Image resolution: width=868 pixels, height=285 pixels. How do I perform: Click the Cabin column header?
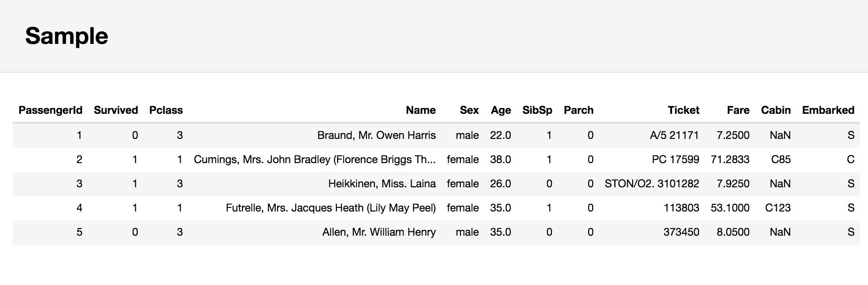point(776,110)
